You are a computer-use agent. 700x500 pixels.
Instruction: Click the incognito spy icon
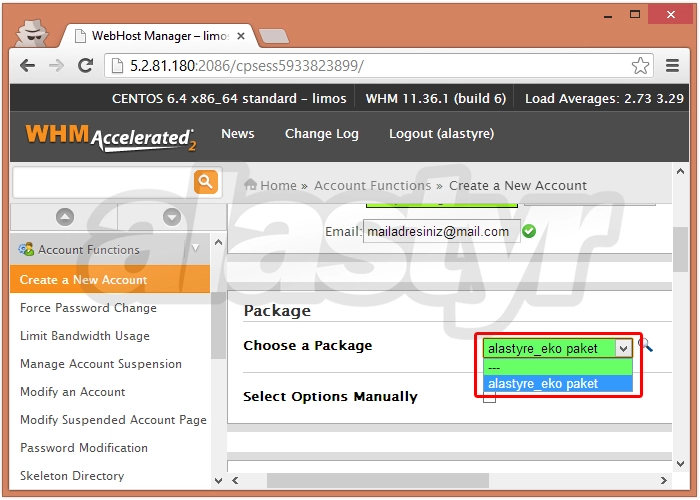(x=31, y=33)
